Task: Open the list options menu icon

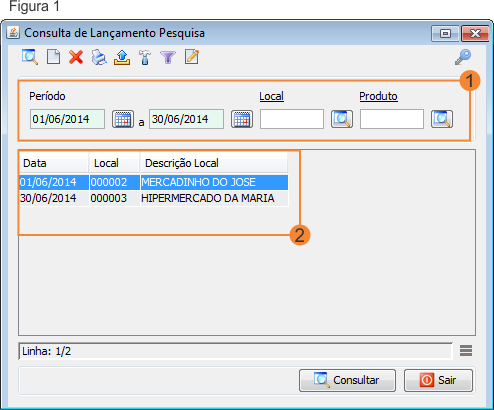Action: coord(466,351)
